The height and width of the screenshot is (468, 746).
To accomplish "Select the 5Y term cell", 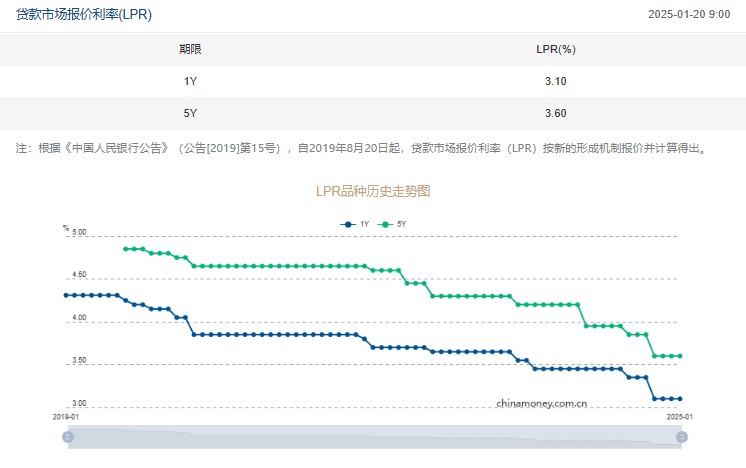I will click(190, 113).
